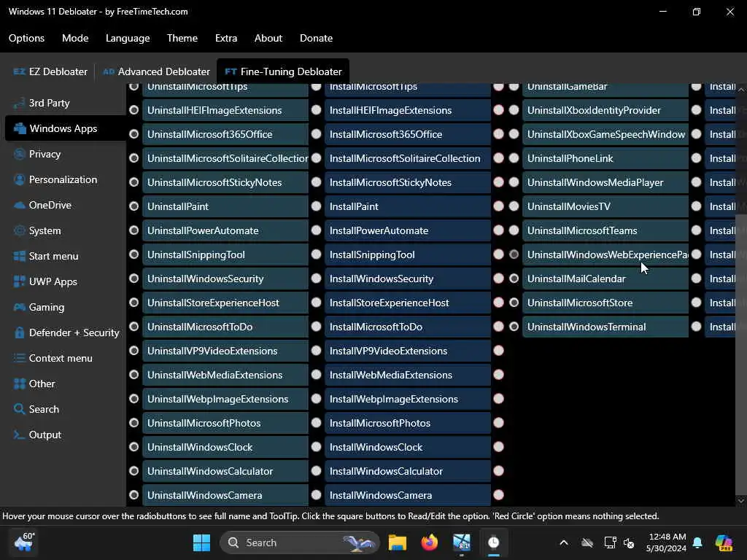Click the Privacy sidebar icon
Screen dimensions: 747x560
(x=19, y=154)
